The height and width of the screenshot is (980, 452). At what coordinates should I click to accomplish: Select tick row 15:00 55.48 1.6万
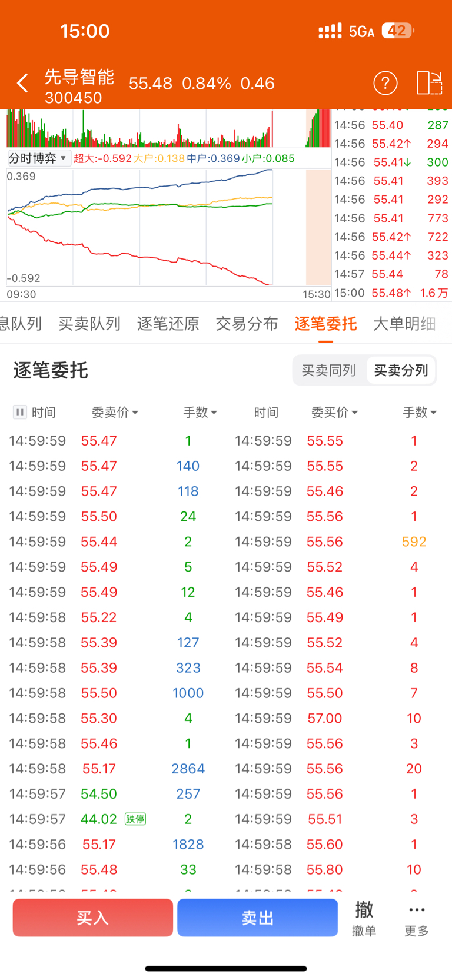[x=391, y=293]
